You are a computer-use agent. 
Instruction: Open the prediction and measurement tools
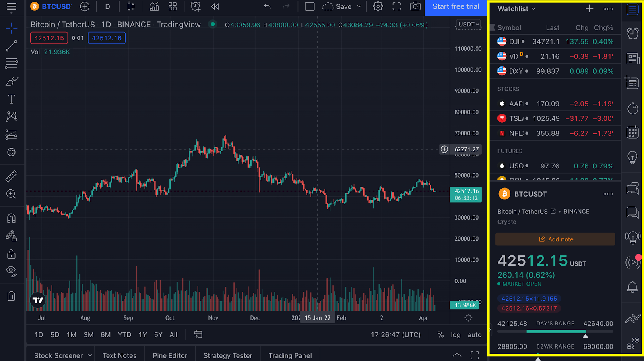tap(11, 134)
